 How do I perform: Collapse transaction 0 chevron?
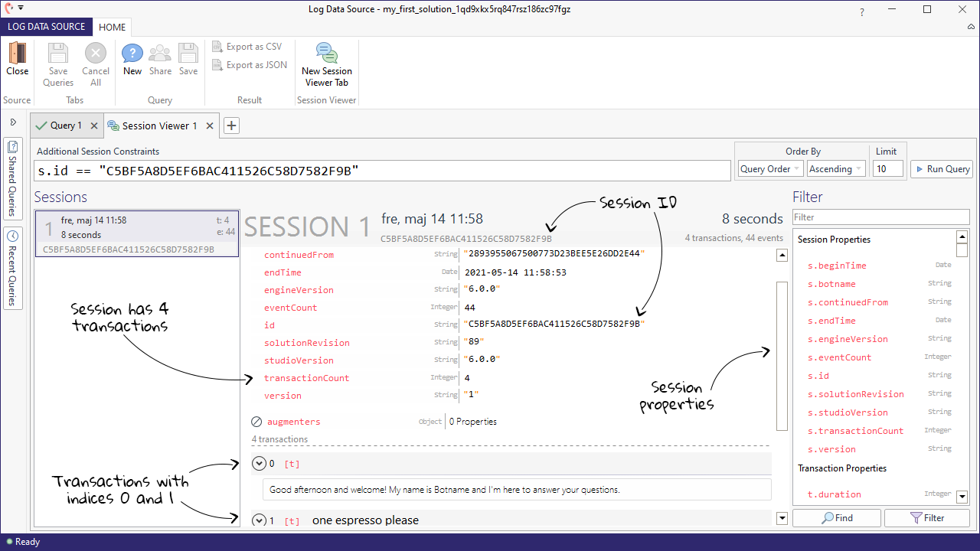258,464
